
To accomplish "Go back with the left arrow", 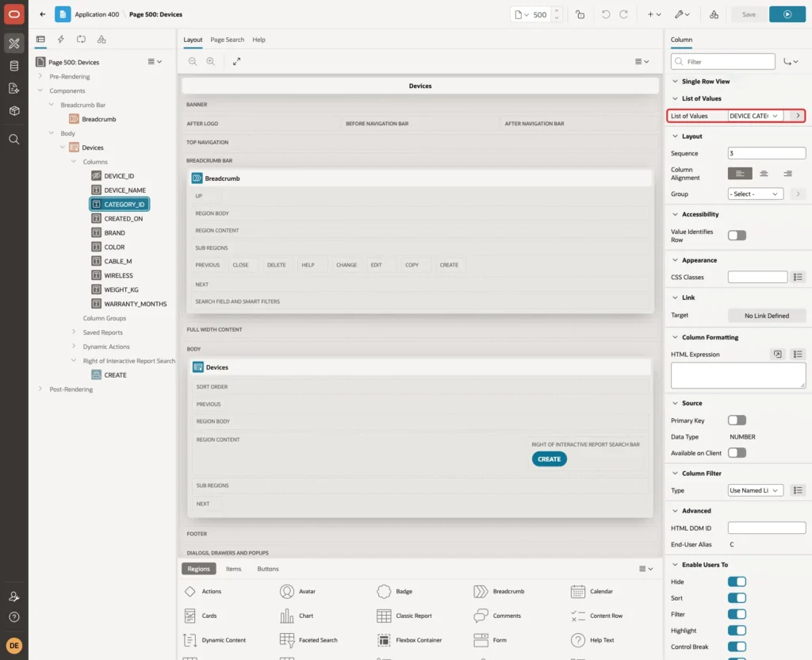I will [43, 14].
